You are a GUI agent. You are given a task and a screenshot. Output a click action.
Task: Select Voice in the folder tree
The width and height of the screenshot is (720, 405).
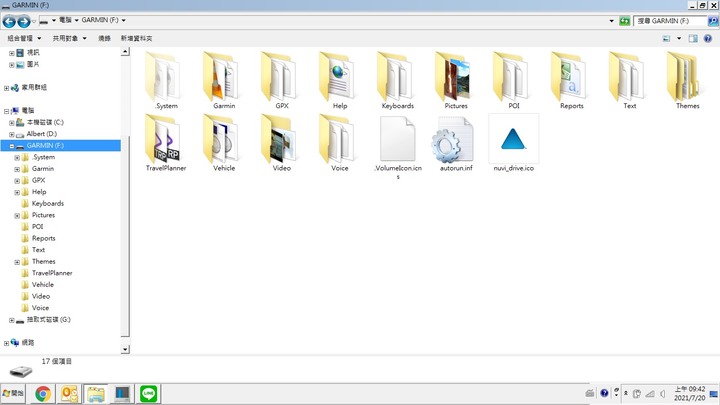pos(40,308)
